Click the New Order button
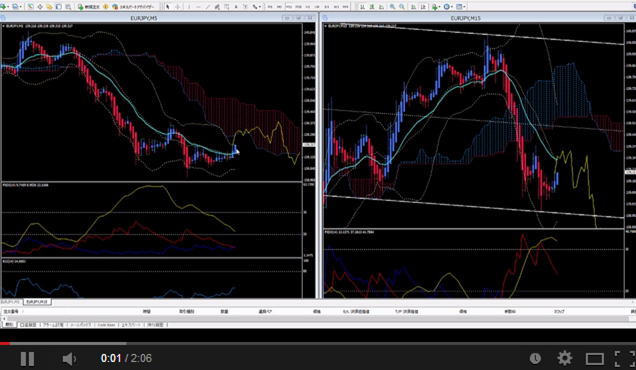Screen dimensions: 636x370 pyautogui.click(x=88, y=6)
